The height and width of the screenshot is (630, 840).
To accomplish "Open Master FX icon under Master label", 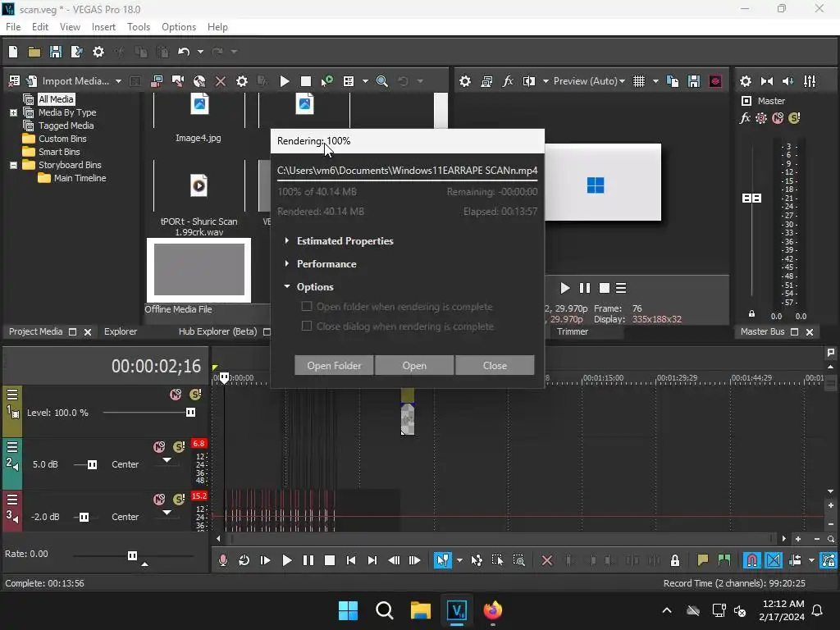I will [x=745, y=118].
